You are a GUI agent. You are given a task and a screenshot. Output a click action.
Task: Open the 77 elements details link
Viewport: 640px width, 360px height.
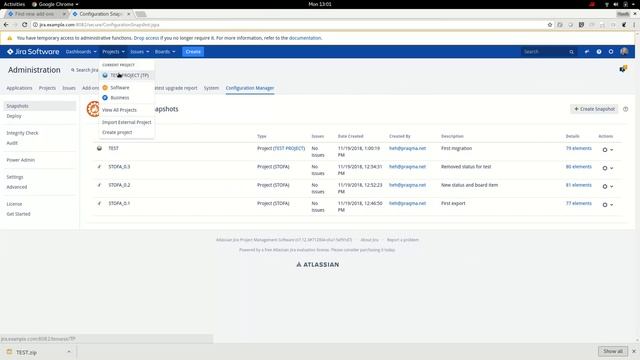tap(578, 203)
